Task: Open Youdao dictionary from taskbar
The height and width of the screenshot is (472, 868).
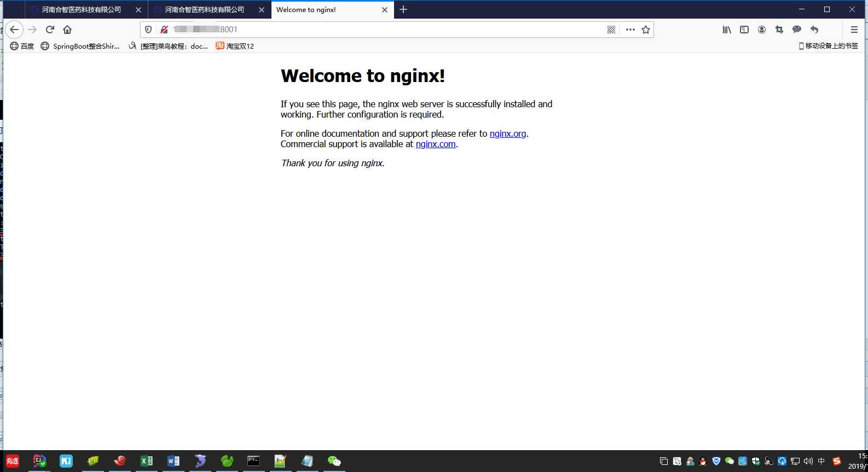Action: tap(13, 461)
